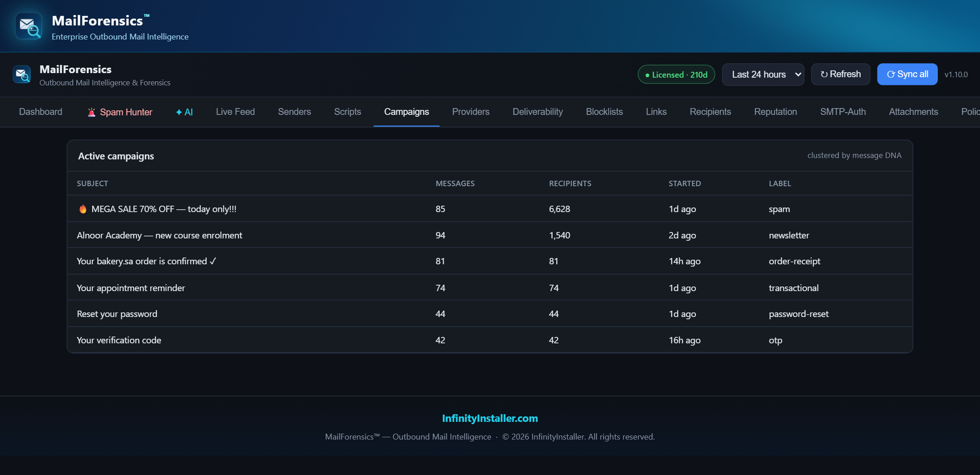The image size is (980, 475).
Task: Open the Scripts tab
Action: (347, 112)
